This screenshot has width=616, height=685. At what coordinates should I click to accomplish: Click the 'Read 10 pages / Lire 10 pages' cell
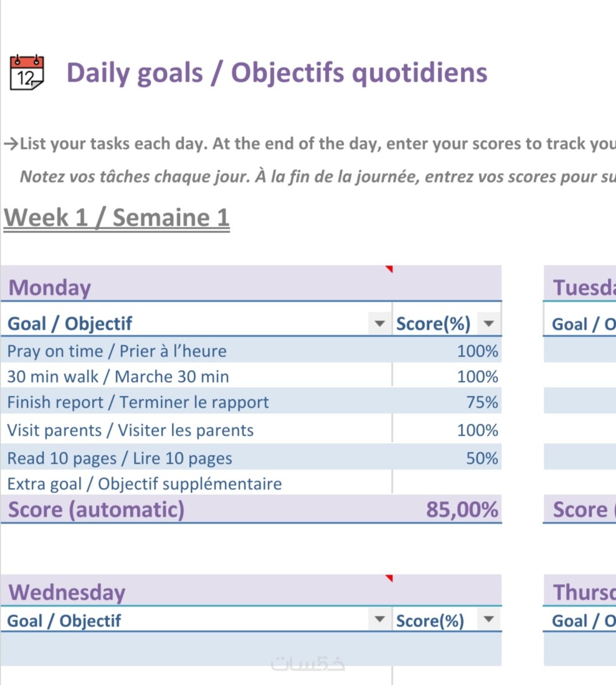120,458
